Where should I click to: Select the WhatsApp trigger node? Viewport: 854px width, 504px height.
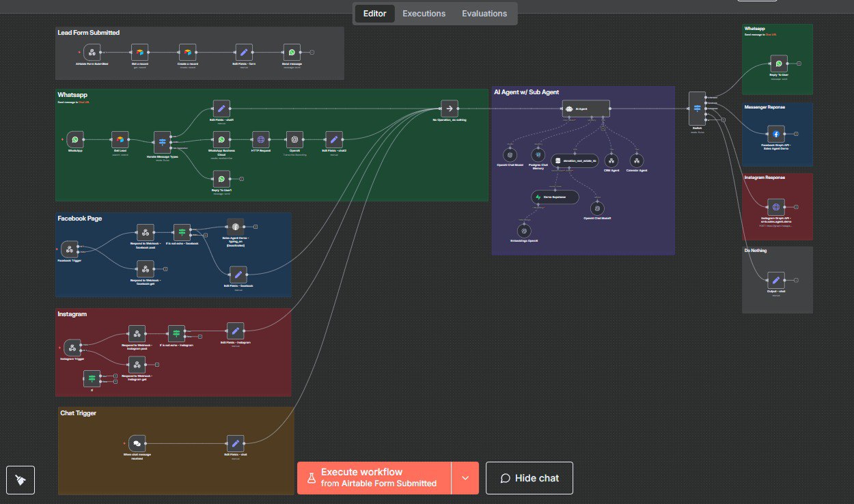(x=75, y=140)
